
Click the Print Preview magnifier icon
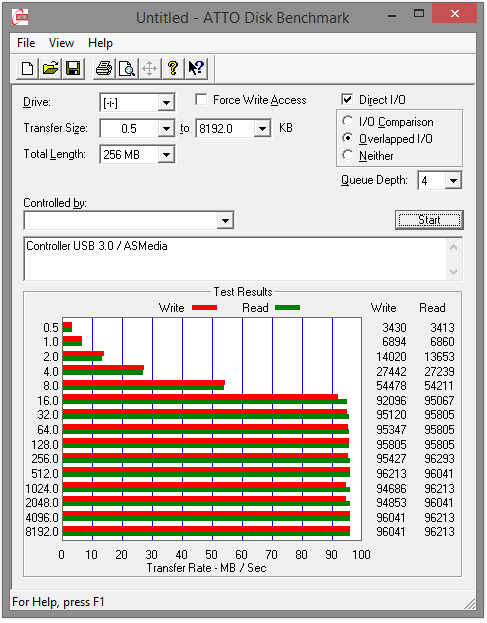tap(127, 68)
